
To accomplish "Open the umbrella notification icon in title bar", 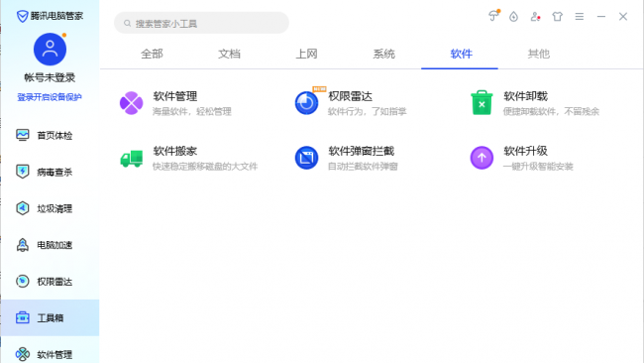I will click(493, 17).
